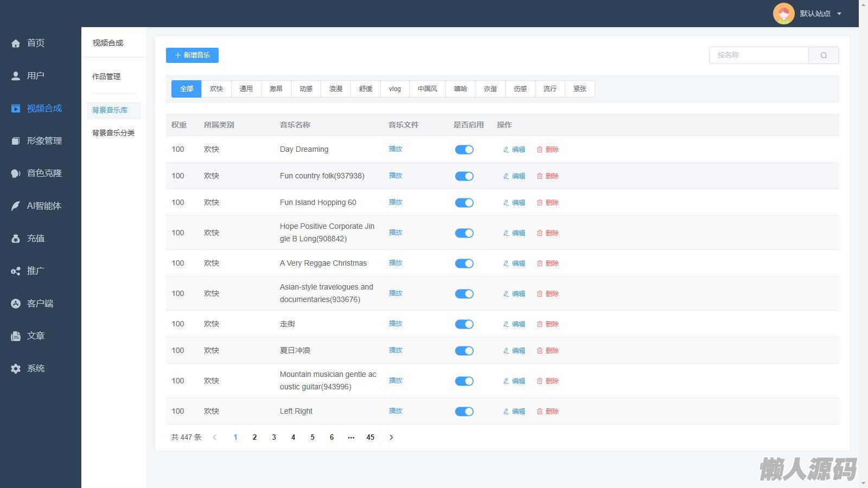Click the 音色克隆 voice clone icon
The image size is (868, 488).
16,174
